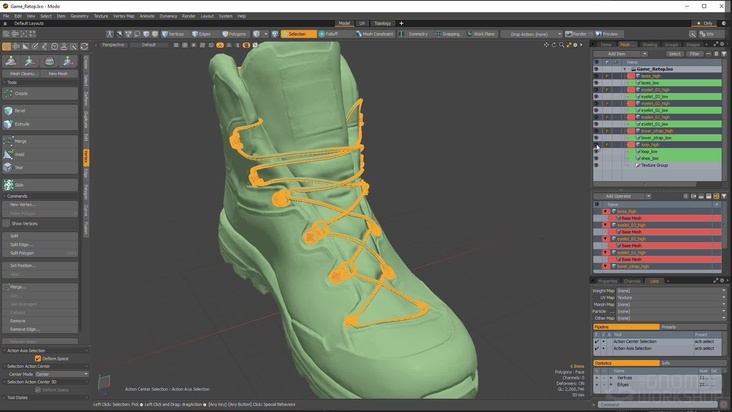The image size is (732, 412).
Task: Toggle visibility of lower_strap_low
Action: pyautogui.click(x=596, y=138)
